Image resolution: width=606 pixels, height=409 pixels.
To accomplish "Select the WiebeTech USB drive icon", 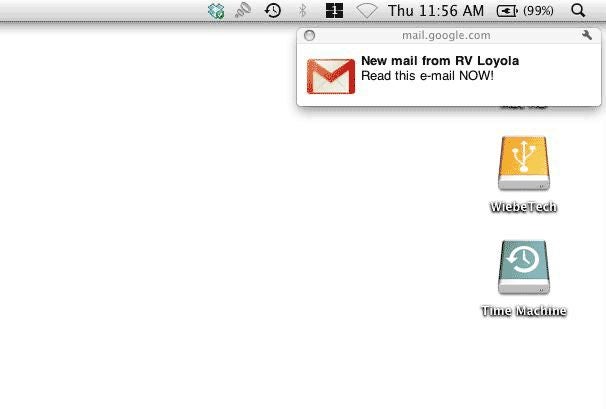I will pos(524,163).
